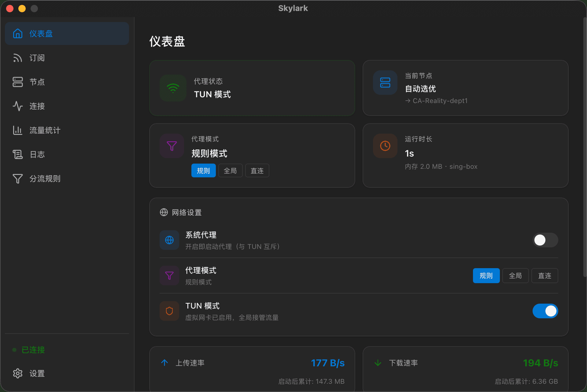
Task: Click 启动后累计: 6.36 GB text
Action: [526, 382]
